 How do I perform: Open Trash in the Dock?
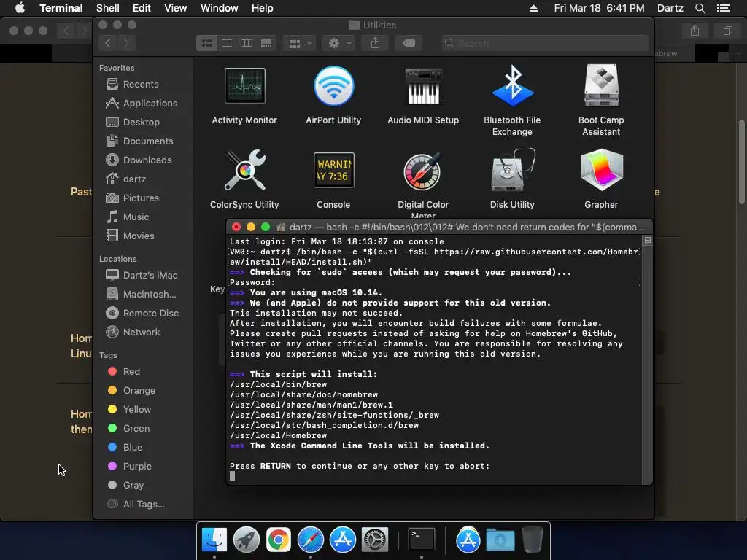pos(532,540)
